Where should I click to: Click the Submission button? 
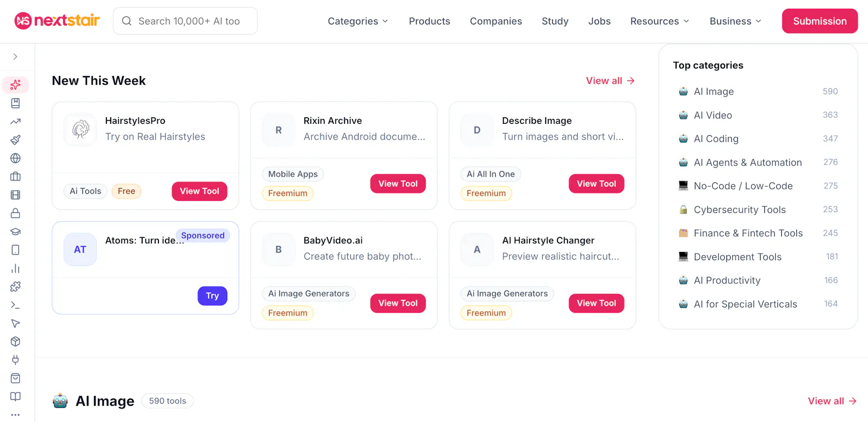820,21
